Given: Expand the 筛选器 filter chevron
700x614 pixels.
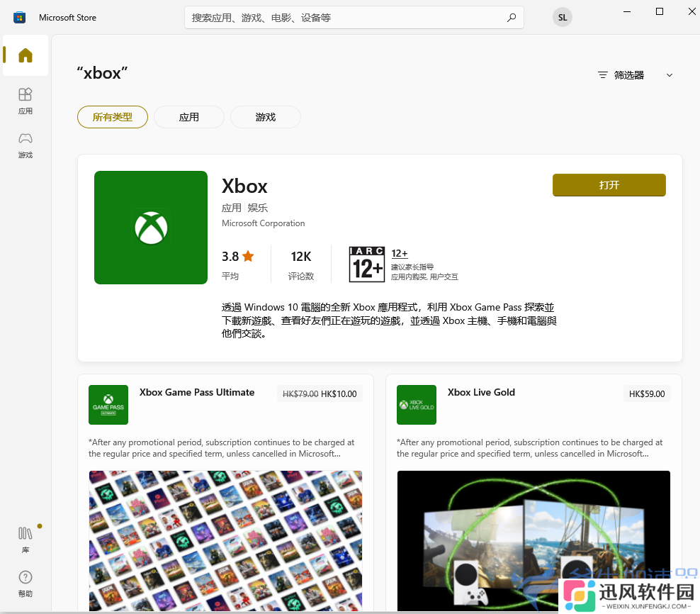Looking at the screenshot, I should pos(670,75).
